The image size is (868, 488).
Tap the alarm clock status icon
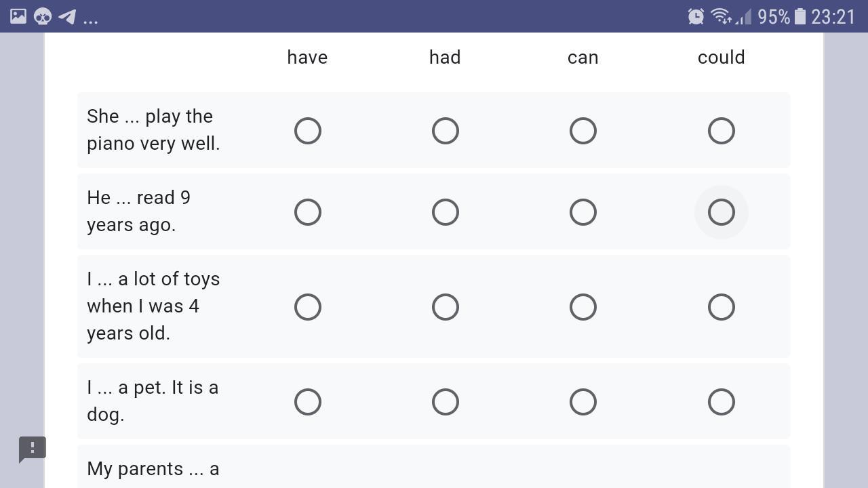pyautogui.click(x=696, y=16)
